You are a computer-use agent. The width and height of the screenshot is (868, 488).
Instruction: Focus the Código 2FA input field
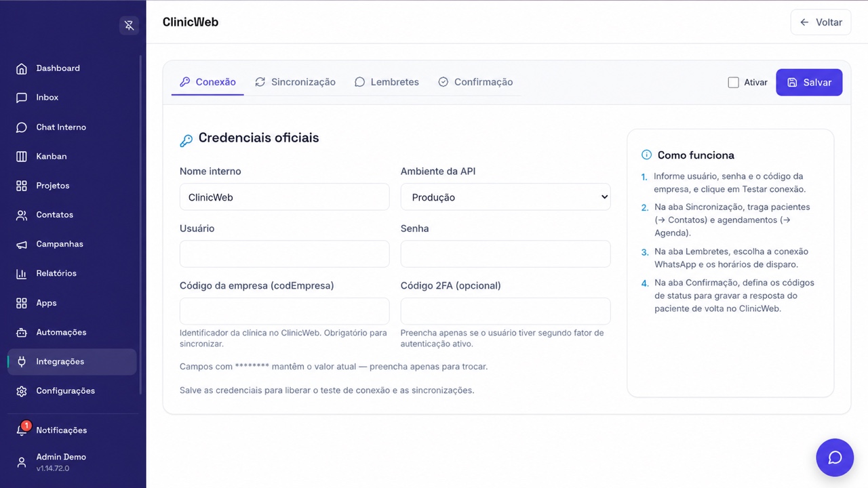[x=505, y=311]
